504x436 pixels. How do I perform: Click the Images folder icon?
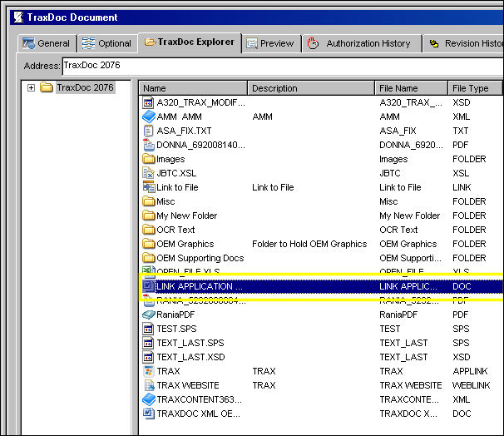[x=149, y=159]
